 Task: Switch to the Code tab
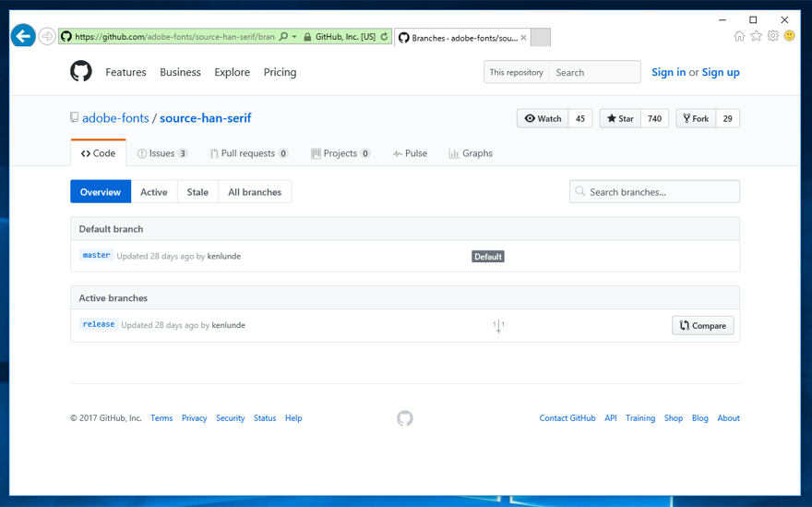[x=99, y=153]
